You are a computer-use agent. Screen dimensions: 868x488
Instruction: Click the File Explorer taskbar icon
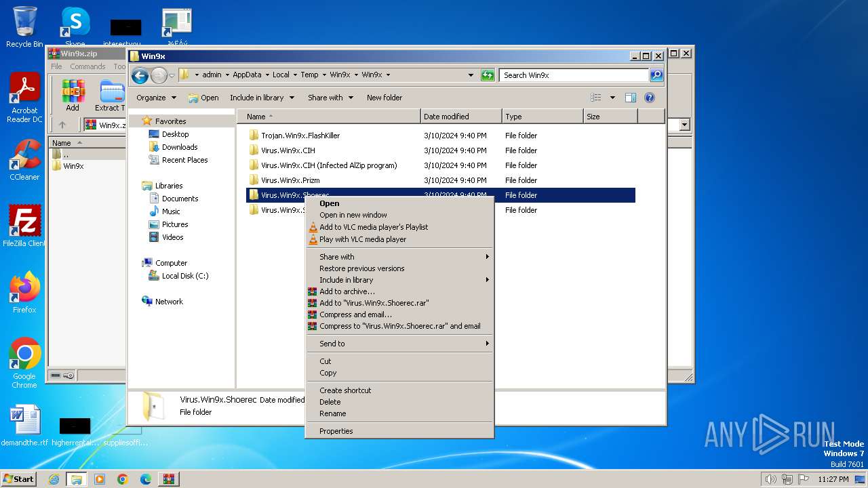(77, 479)
